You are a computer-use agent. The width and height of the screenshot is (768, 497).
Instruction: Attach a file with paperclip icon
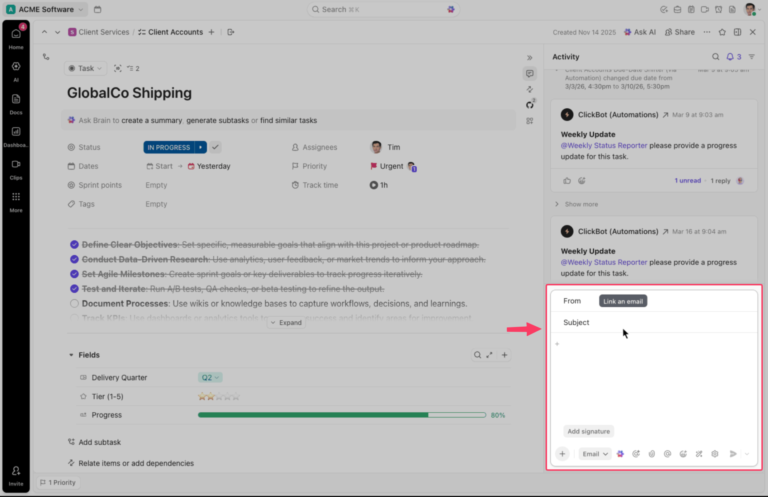pos(651,454)
